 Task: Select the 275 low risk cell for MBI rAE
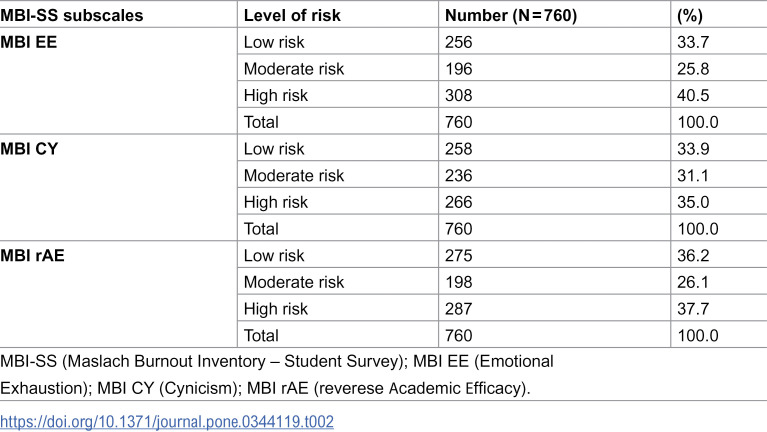(458, 255)
